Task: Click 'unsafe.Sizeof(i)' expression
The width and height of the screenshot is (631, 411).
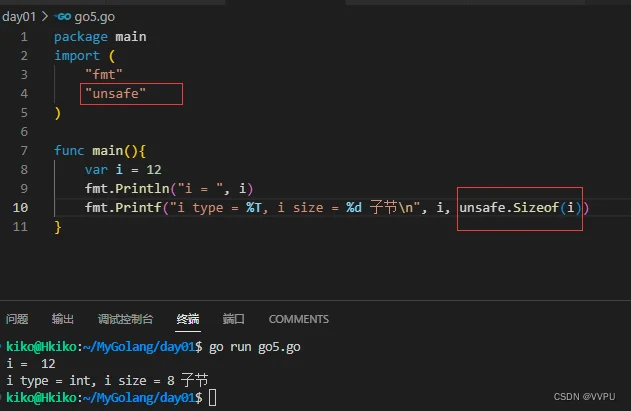Action: (521, 207)
